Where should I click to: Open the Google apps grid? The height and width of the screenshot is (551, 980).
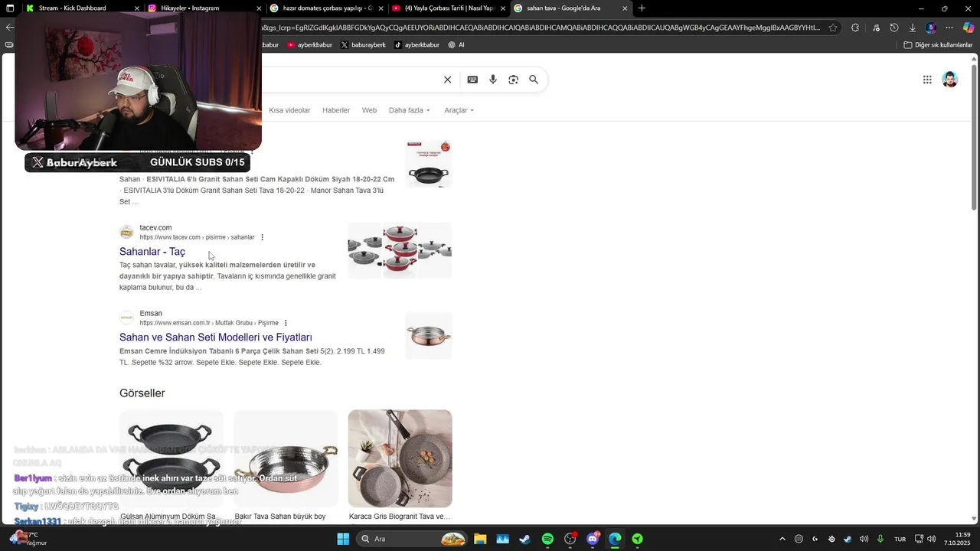point(927,80)
